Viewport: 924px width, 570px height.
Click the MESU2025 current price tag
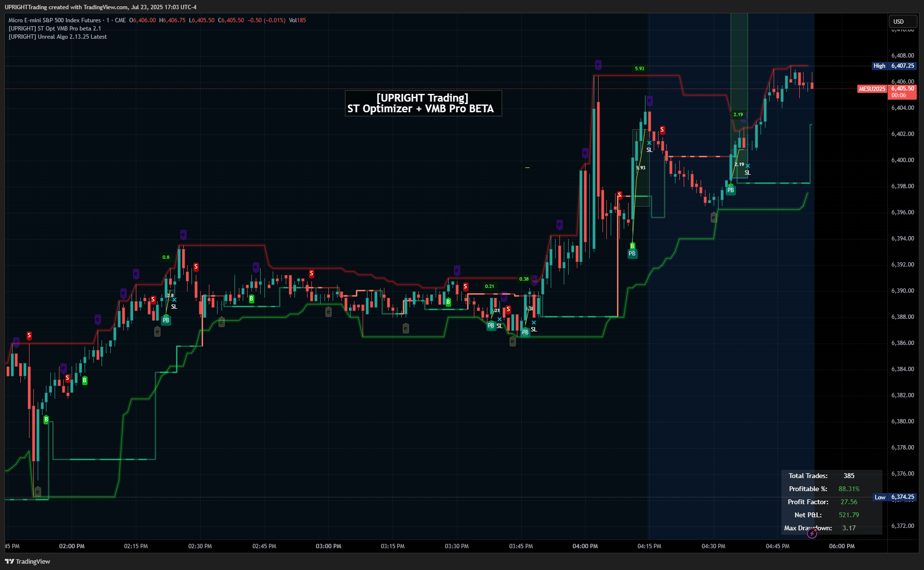point(872,89)
